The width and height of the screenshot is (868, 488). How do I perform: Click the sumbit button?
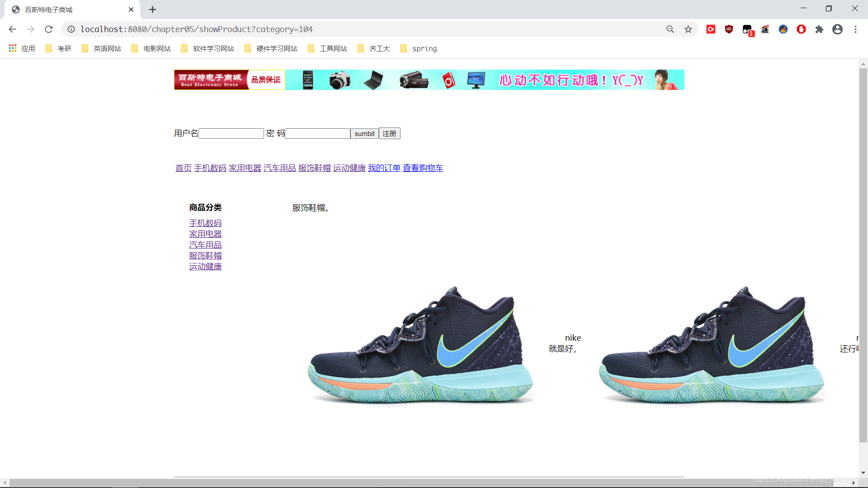click(364, 134)
